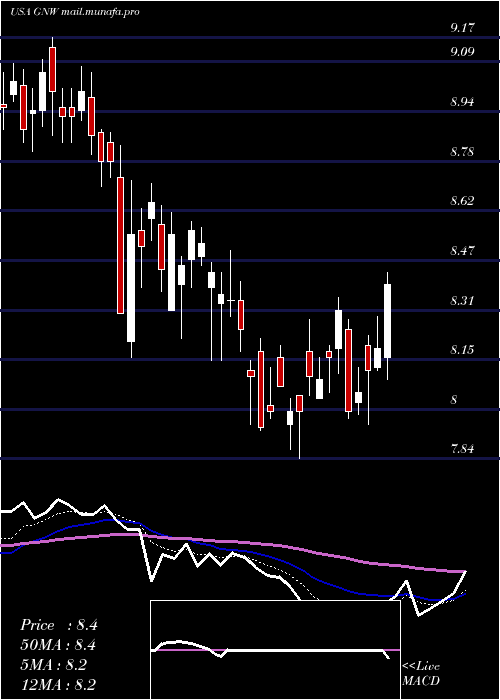Click the '12MA : 8.2' readout
Viewport: 500px width, 700px height.
pyautogui.click(x=58, y=685)
